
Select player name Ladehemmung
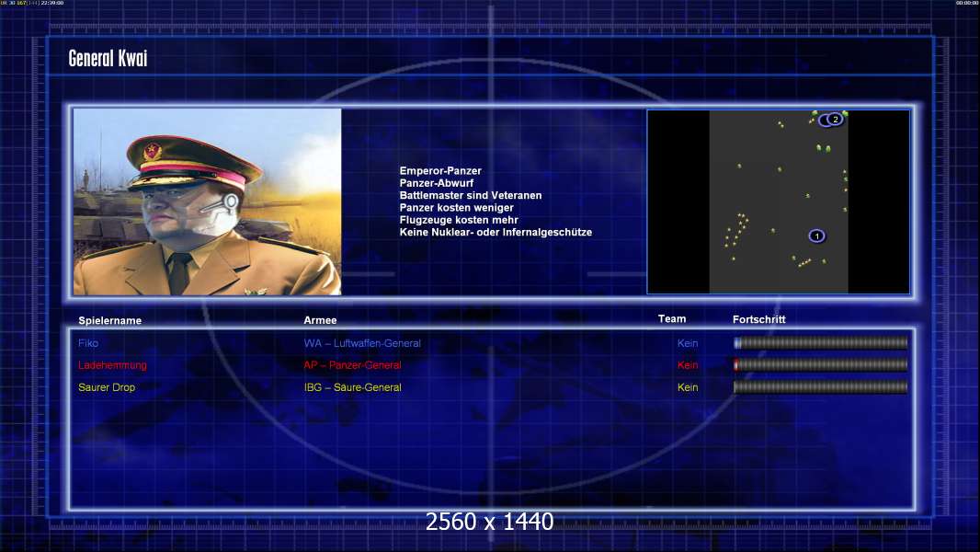tap(112, 365)
